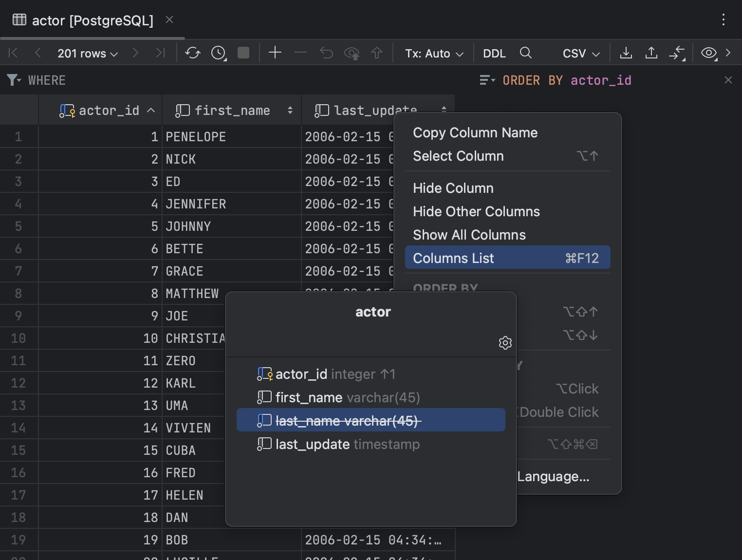Delete the selected row
Screen dimensions: 742x560
tap(300, 53)
